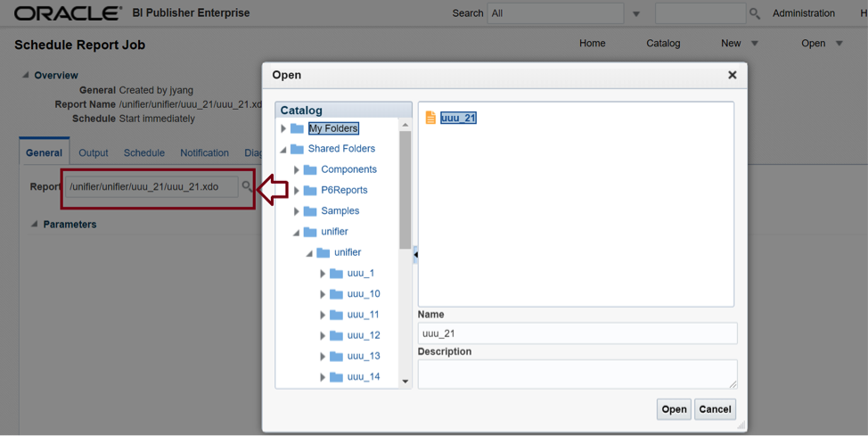Click the magnifier icon beside Report path field
The width and height of the screenshot is (868, 436).
click(247, 186)
